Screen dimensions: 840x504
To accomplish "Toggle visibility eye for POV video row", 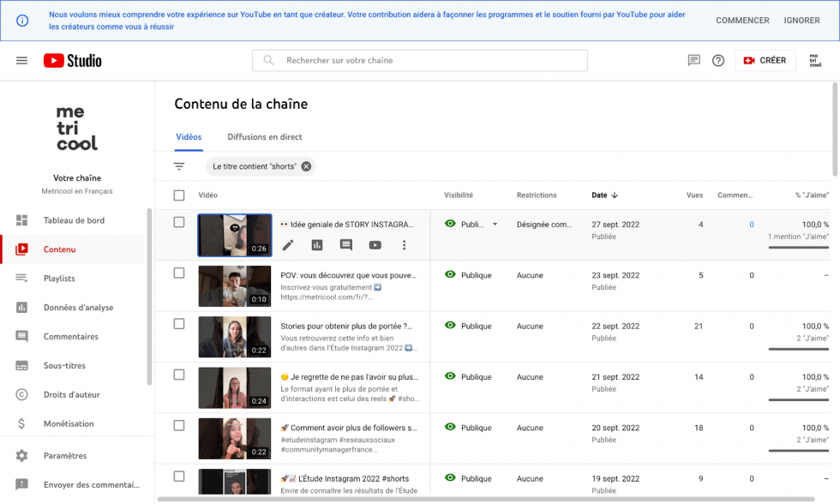I will pyautogui.click(x=450, y=274).
